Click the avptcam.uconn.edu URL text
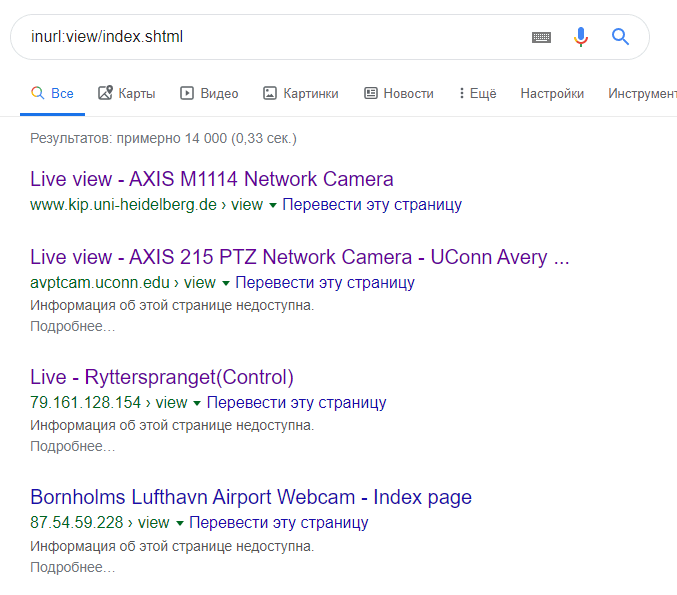Screen dimensions: 677x595 click(x=100, y=282)
